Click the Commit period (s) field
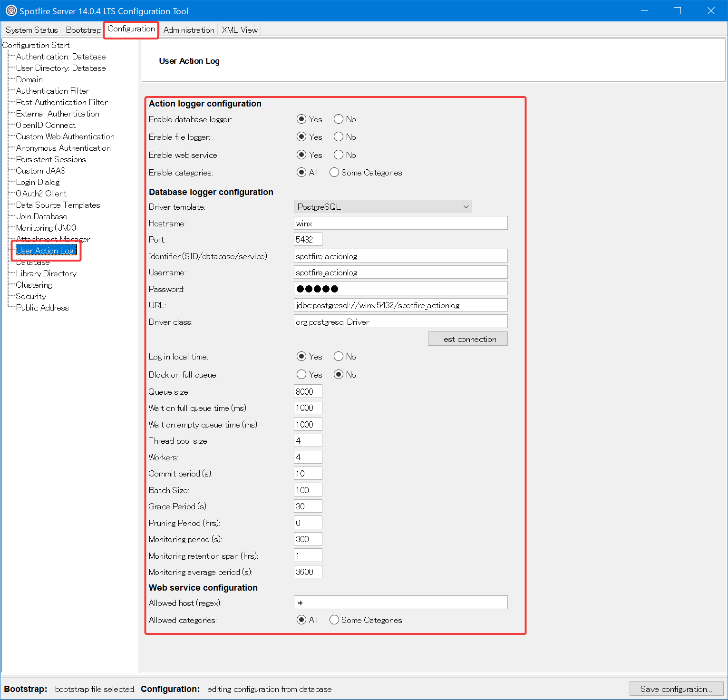Screen dimensions: 728x700 pos(308,474)
